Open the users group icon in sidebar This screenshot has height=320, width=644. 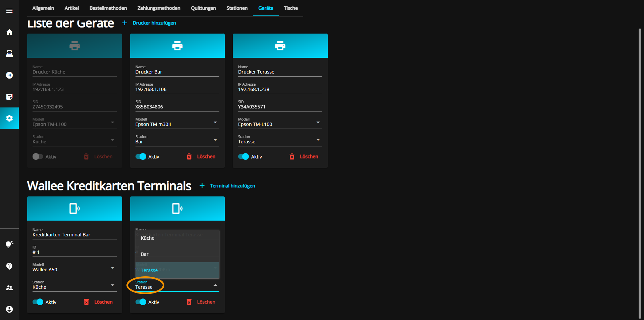(9, 288)
